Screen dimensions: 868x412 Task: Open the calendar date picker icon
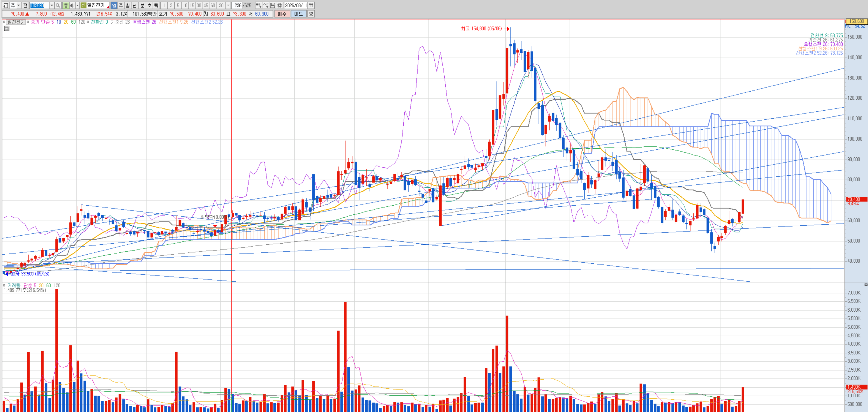tap(311, 5)
